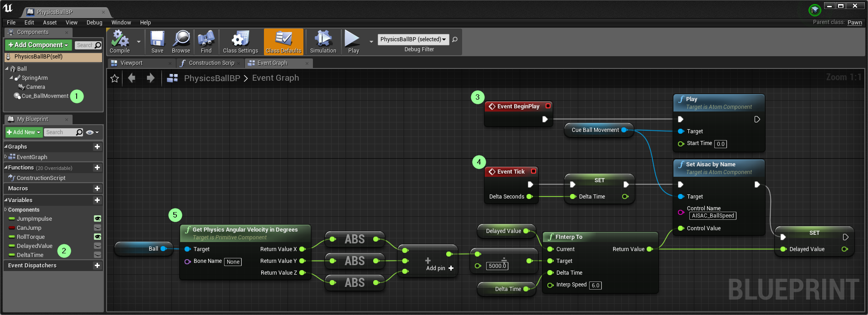Open compile options dropdown arrow
Viewport: 868px width, 315px height.
[x=139, y=42]
